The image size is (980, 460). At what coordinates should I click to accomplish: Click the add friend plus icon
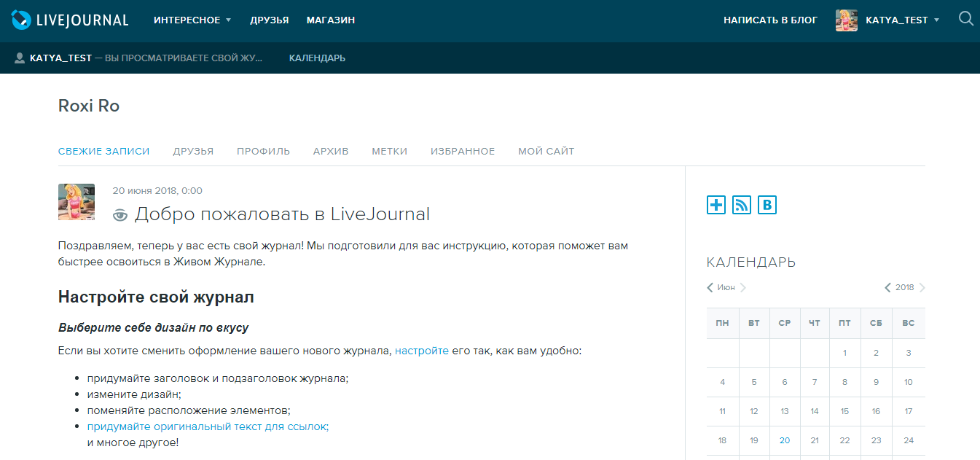point(715,205)
